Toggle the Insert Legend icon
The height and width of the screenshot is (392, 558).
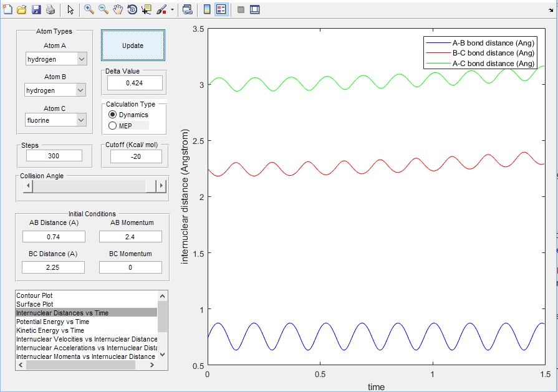[221, 9]
